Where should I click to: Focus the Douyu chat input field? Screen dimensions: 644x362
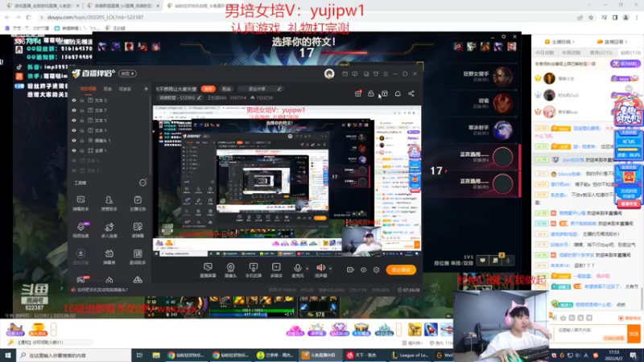[590, 333]
